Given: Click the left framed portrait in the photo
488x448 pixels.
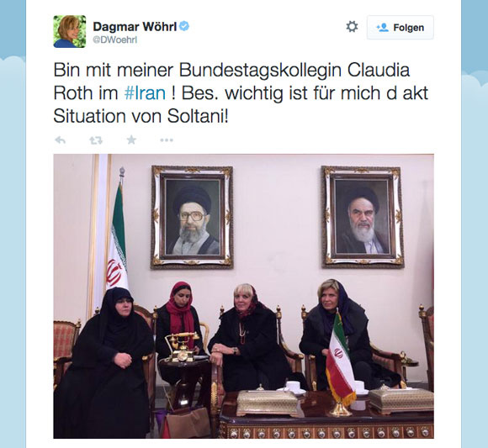Looking at the screenshot, I should [x=192, y=218].
